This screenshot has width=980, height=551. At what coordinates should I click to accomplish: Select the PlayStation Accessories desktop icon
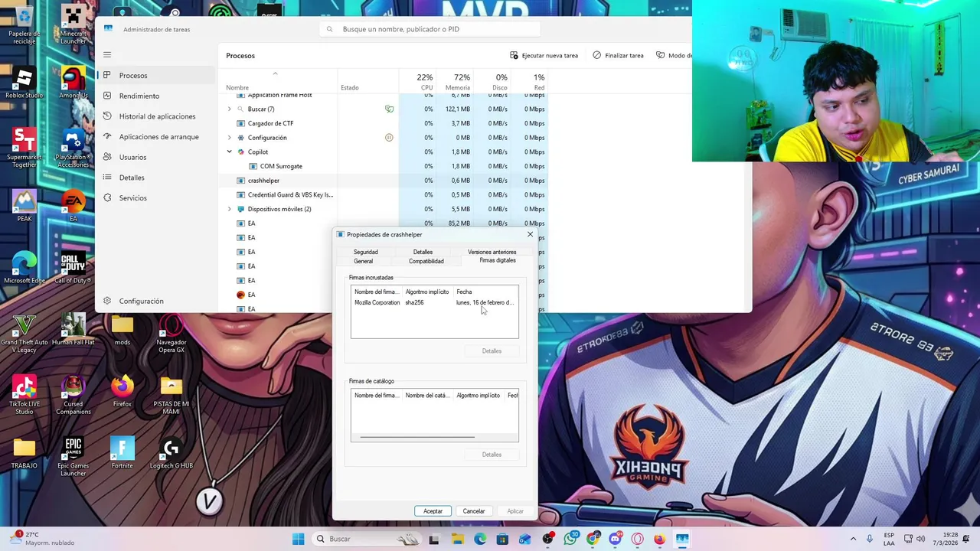pos(73,148)
